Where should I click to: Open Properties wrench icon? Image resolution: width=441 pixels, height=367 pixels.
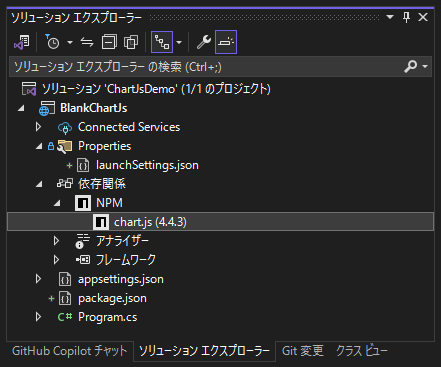coord(203,42)
